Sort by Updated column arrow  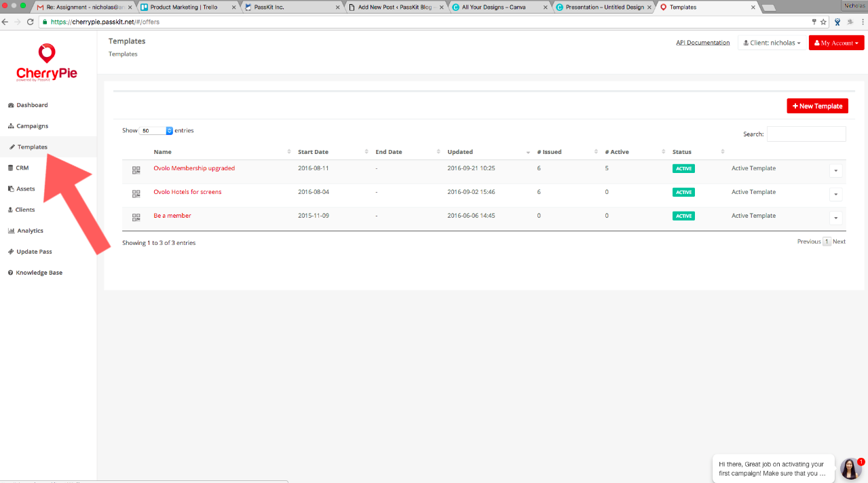click(x=528, y=153)
